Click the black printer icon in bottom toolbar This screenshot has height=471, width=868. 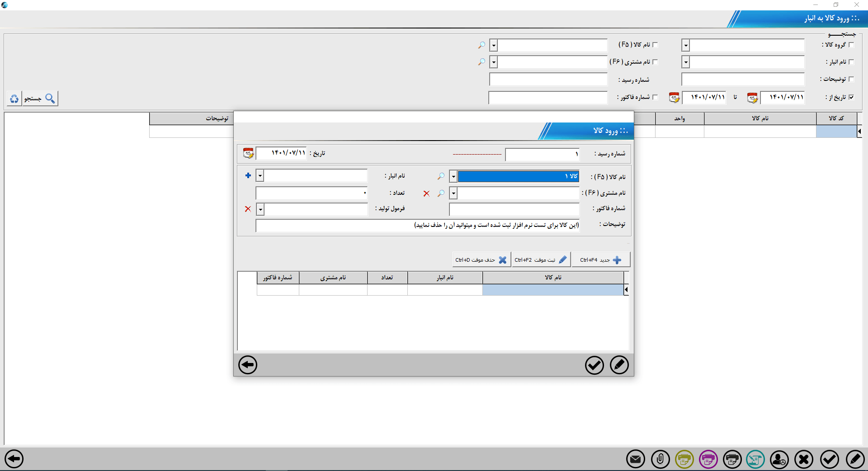732,459
